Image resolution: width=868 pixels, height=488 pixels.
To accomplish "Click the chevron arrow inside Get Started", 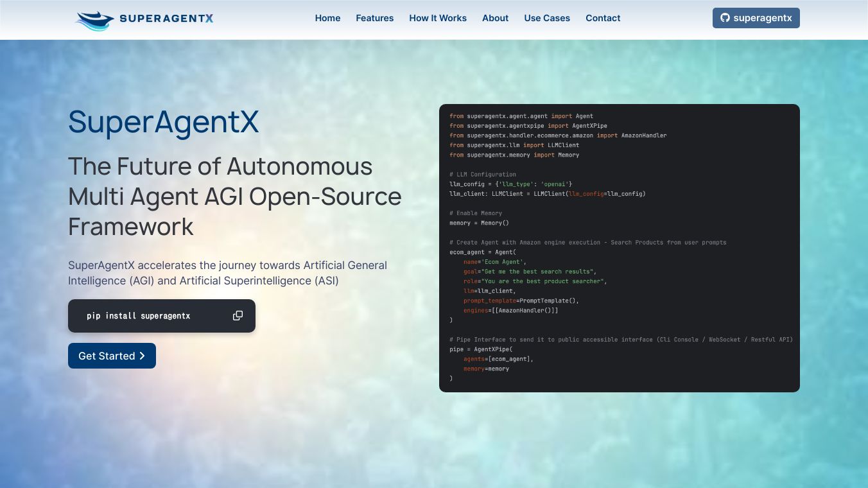I will pyautogui.click(x=143, y=356).
